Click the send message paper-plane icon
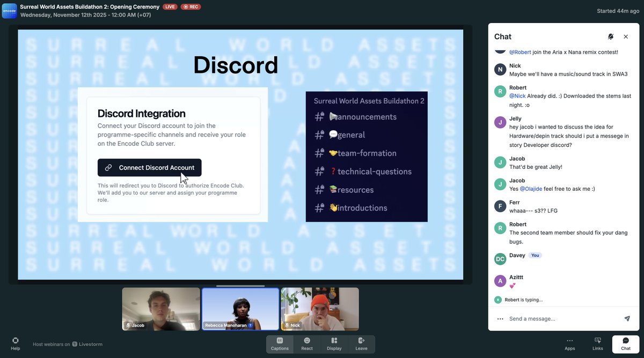Image resolution: width=644 pixels, height=358 pixels. [x=627, y=318]
